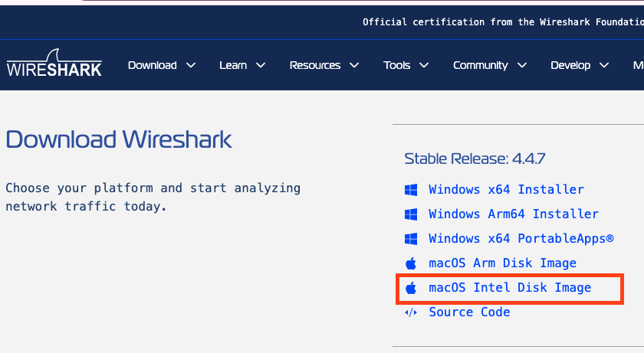
Task: Click the Apple icon beside macOS Arm Disk Image
Action: click(x=411, y=263)
